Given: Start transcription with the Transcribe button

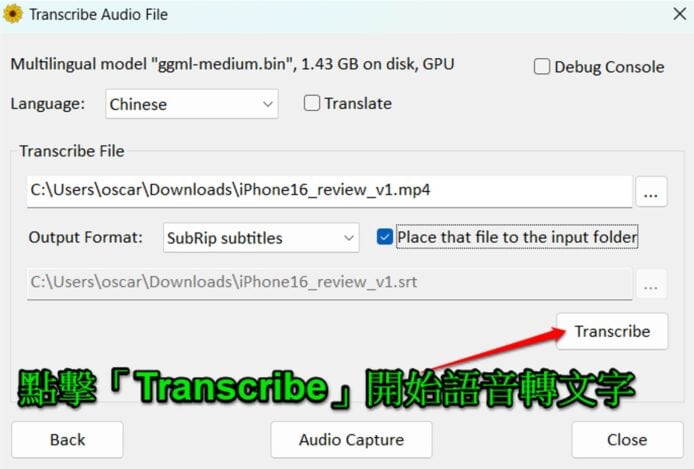Looking at the screenshot, I should pos(612,331).
